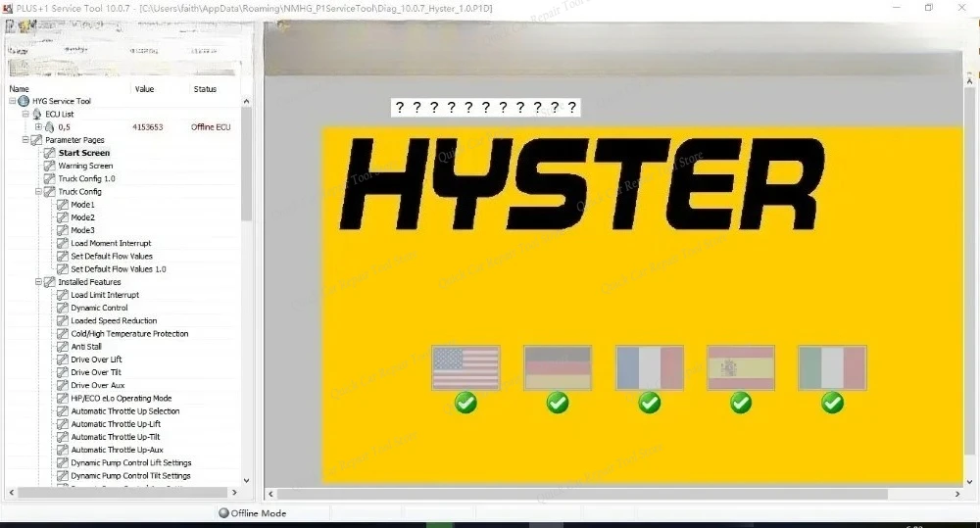Click the Offline Mode status icon
This screenshot has height=528, width=980.
click(223, 513)
